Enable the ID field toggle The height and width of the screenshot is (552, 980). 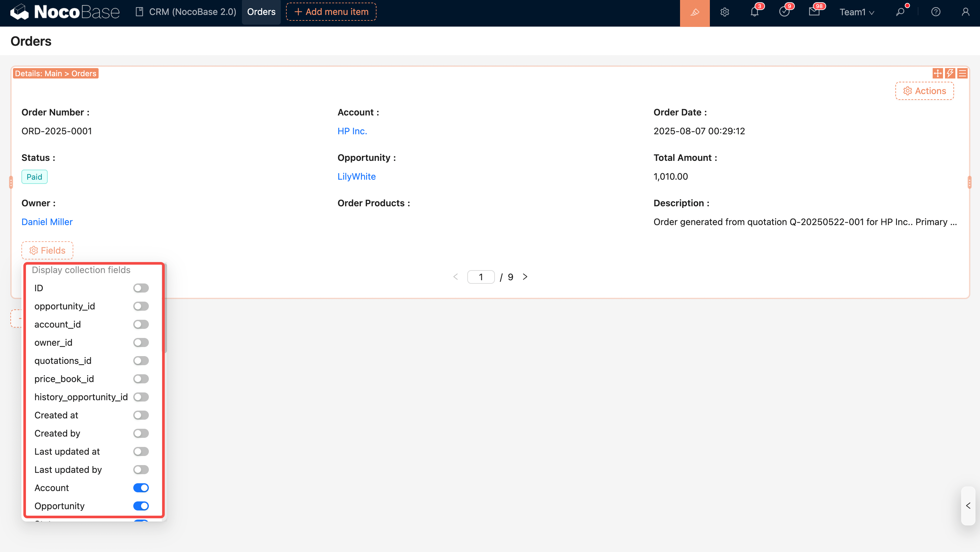[x=141, y=288]
